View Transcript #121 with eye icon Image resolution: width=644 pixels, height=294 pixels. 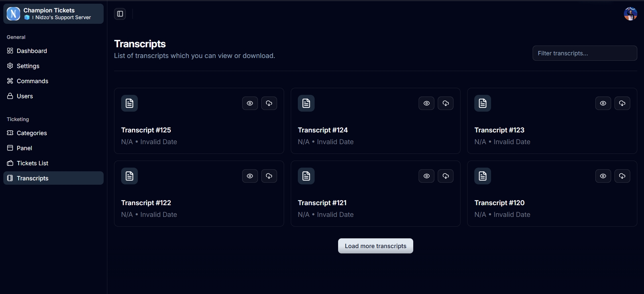[x=426, y=176]
